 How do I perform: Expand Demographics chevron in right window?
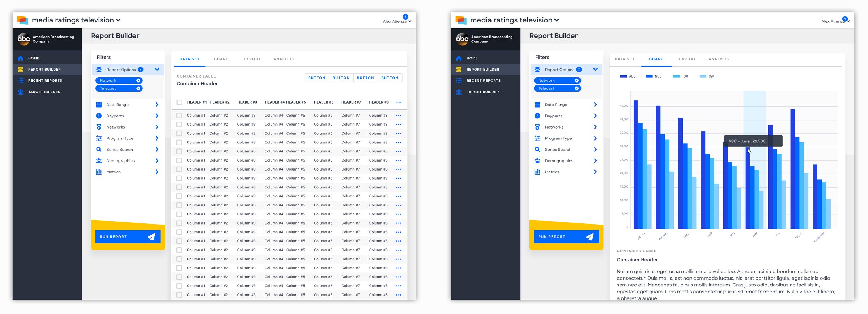[595, 161]
